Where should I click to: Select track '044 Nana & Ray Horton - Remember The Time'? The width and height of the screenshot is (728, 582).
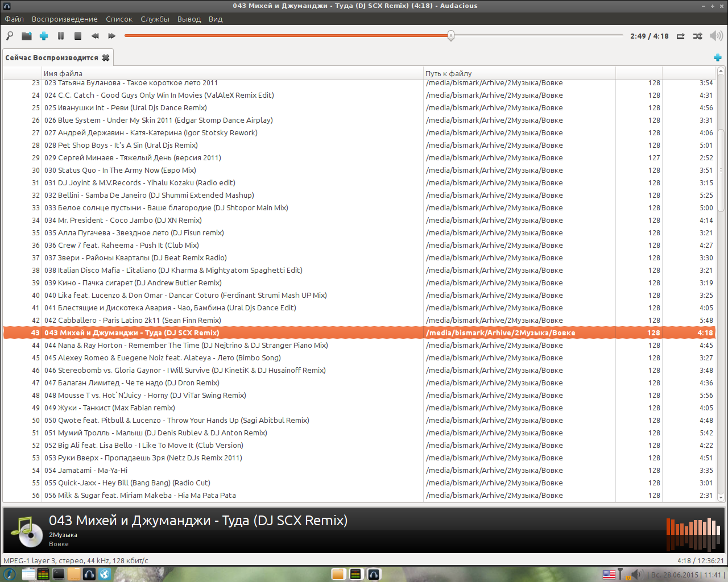click(358, 346)
